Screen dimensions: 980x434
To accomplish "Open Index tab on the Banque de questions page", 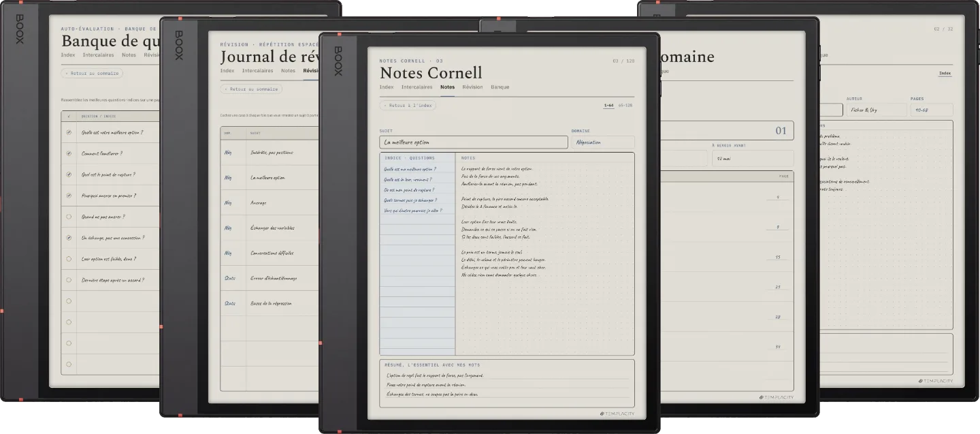I will click(68, 55).
